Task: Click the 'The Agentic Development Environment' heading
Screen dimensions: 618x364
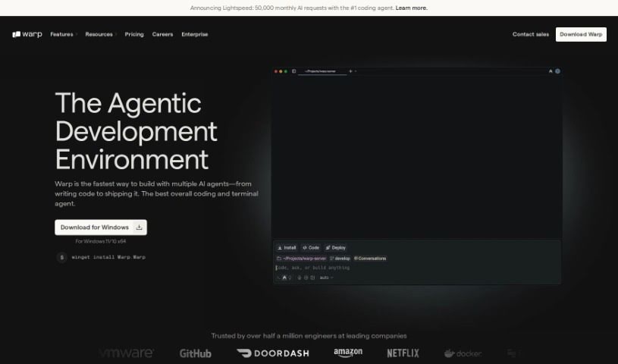Action: click(x=136, y=131)
